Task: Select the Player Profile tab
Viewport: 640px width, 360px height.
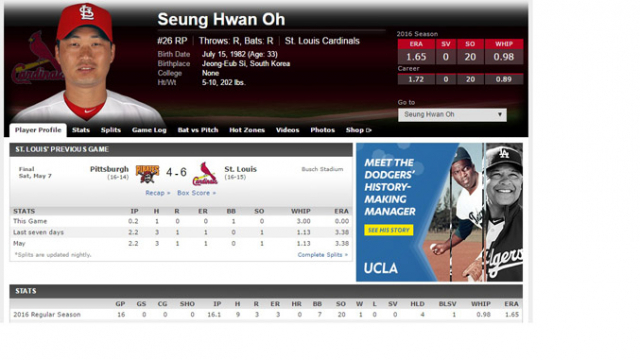Action: 38,130
